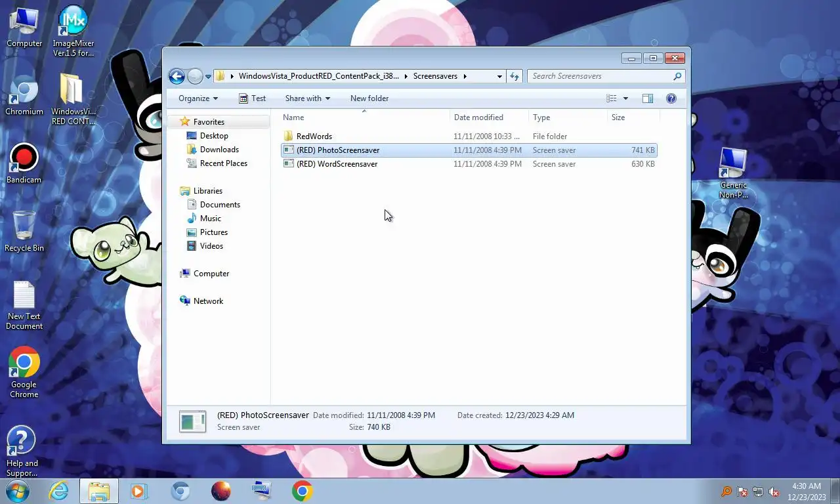Open the address bar history dropdown
Screen dimensions: 840x504
point(499,76)
